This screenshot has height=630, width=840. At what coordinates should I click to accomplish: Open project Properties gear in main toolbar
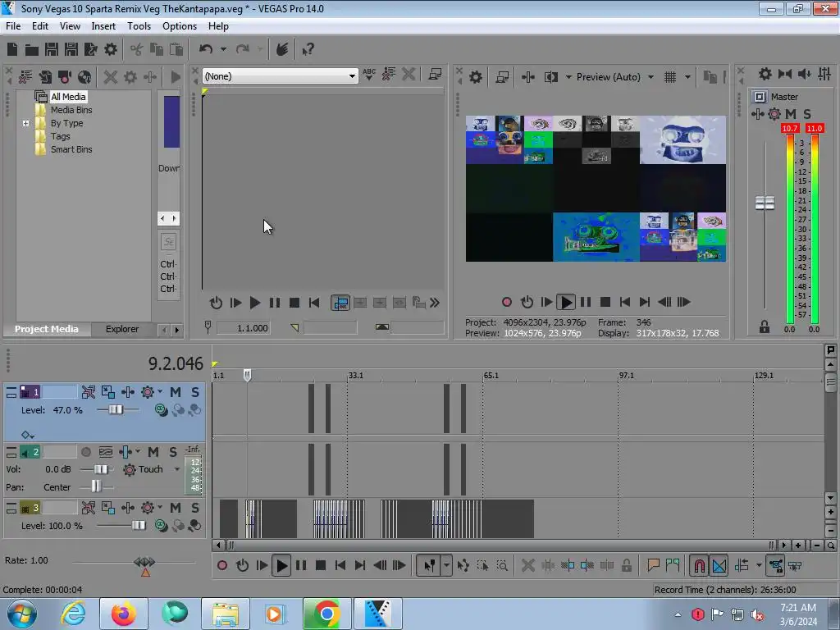pos(111,49)
